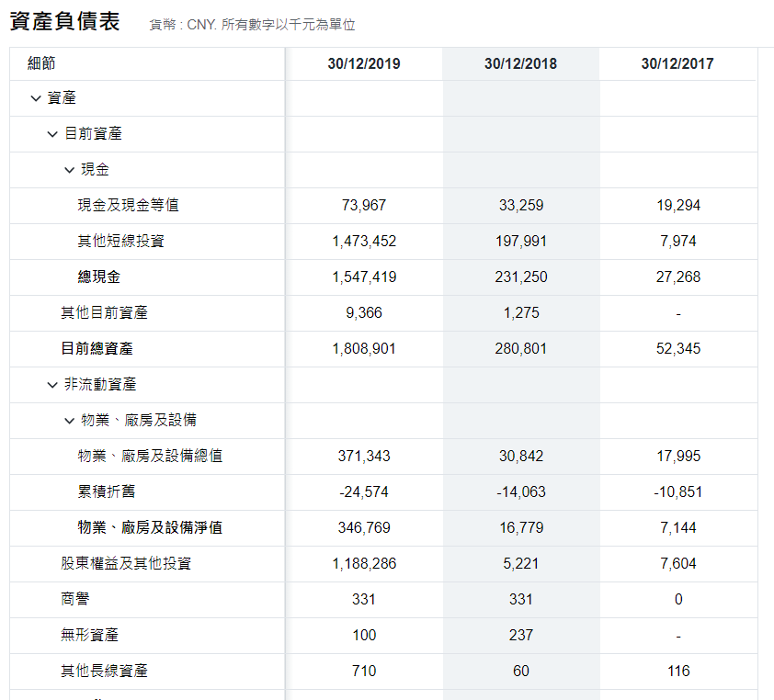774x700 pixels.
Task: Click the value 231,250
Action: click(x=521, y=277)
